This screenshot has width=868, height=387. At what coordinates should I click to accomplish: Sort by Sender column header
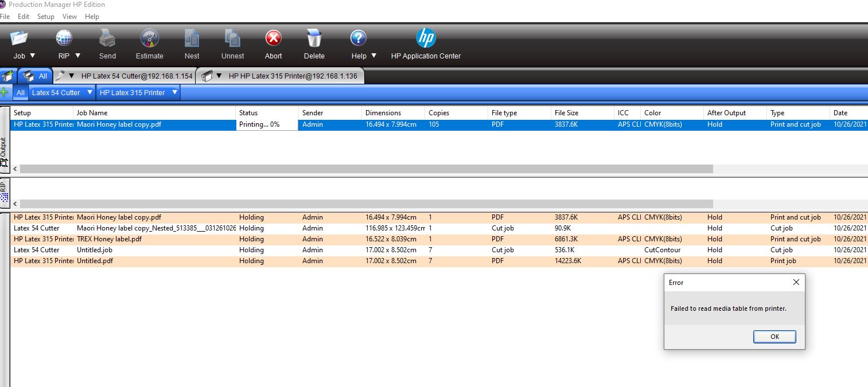(x=330, y=113)
